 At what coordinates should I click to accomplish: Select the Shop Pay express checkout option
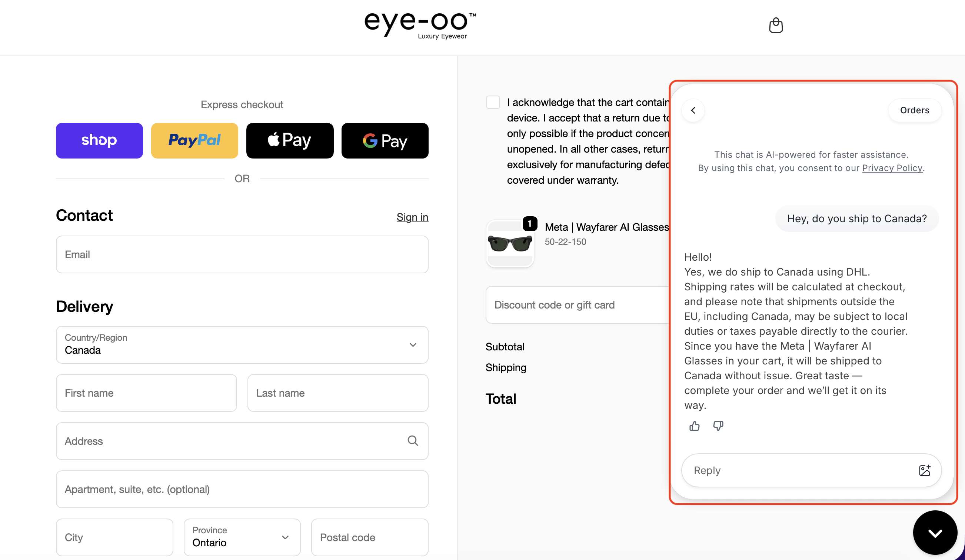tap(99, 140)
